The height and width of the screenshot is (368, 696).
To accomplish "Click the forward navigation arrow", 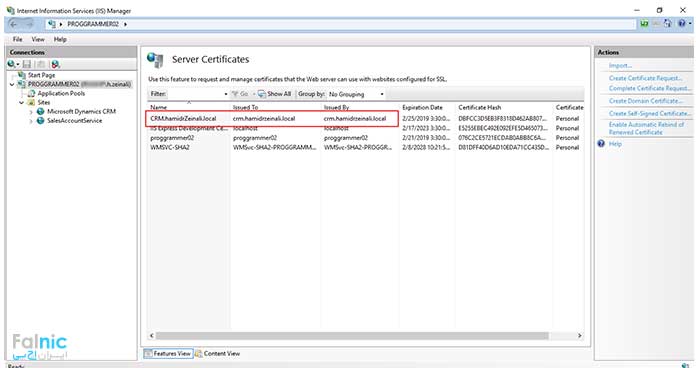I will coord(29,24).
